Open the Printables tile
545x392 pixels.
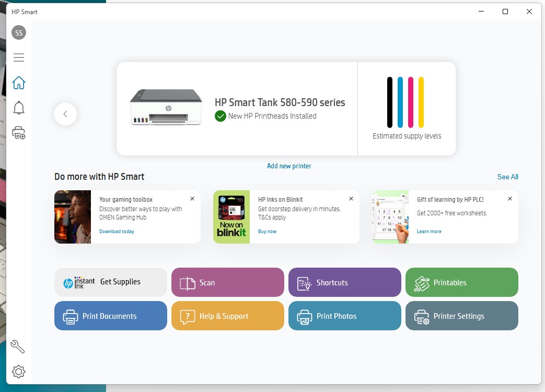[x=462, y=282]
